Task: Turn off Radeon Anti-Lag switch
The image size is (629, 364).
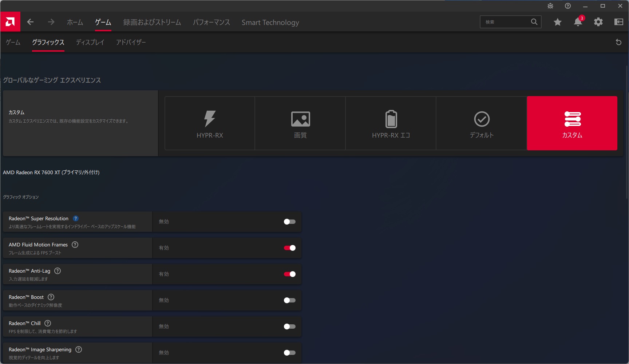Action: tap(290, 274)
